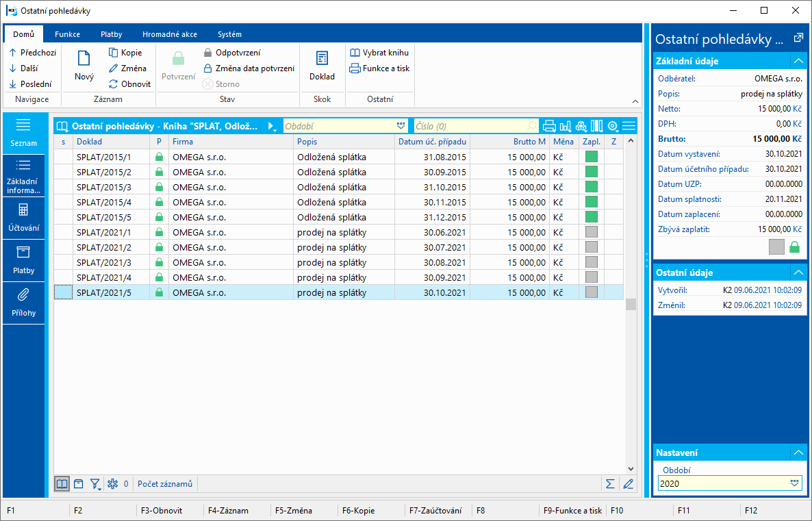
Task: Switch to Systém ribbon tab
Action: click(229, 34)
